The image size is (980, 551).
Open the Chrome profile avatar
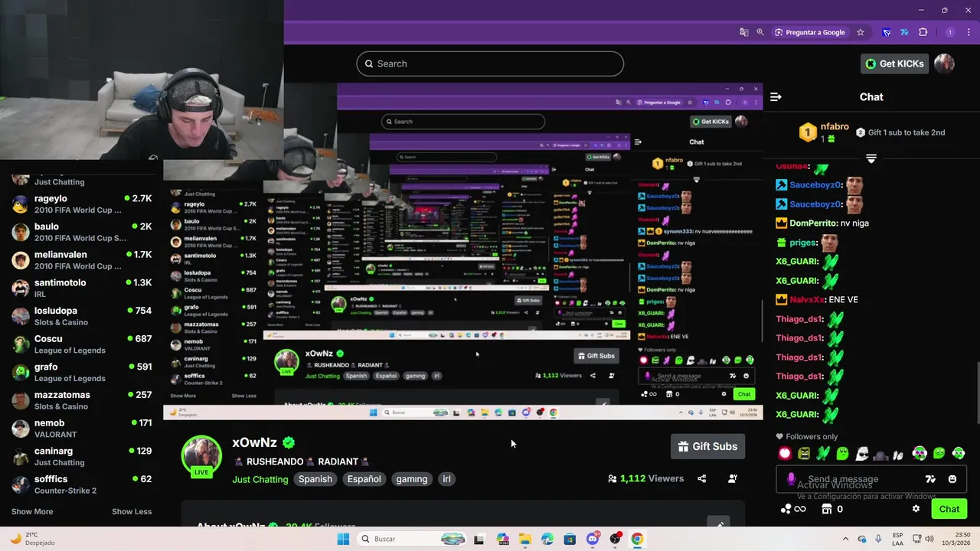(950, 32)
